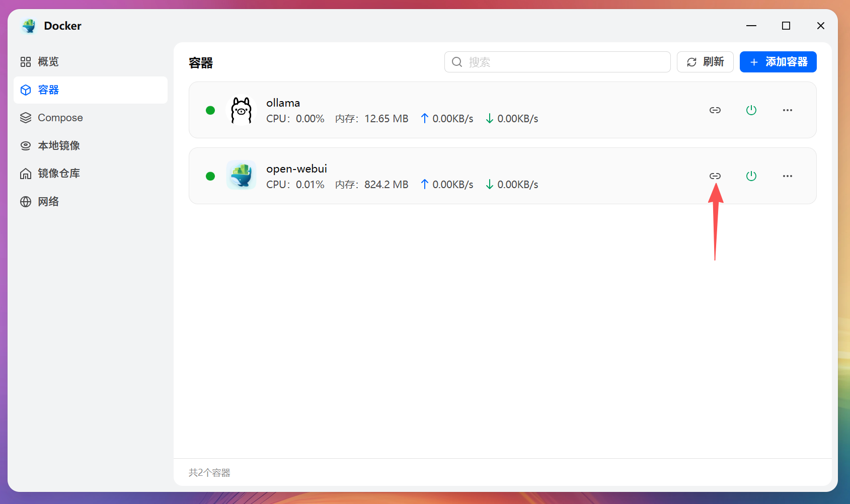Open the Compose section in the sidebar

[59, 118]
